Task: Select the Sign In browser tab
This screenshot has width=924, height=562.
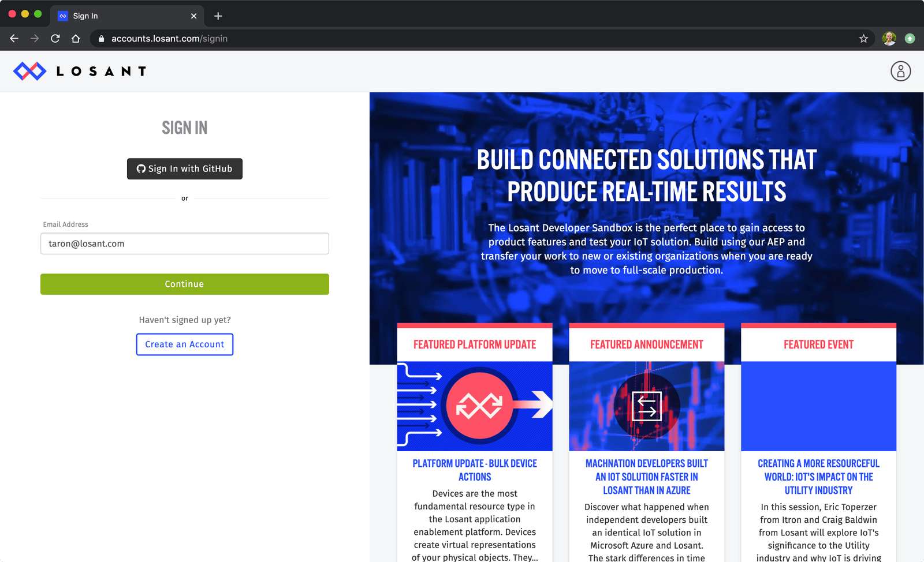Action: [x=127, y=16]
